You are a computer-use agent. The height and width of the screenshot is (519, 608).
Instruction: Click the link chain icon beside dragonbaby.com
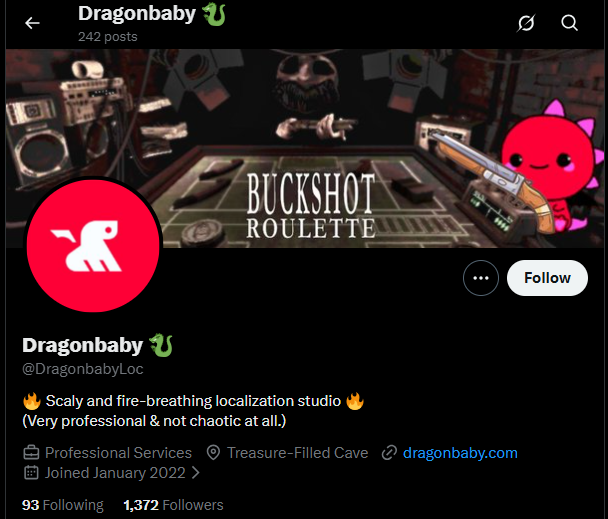[x=389, y=453]
